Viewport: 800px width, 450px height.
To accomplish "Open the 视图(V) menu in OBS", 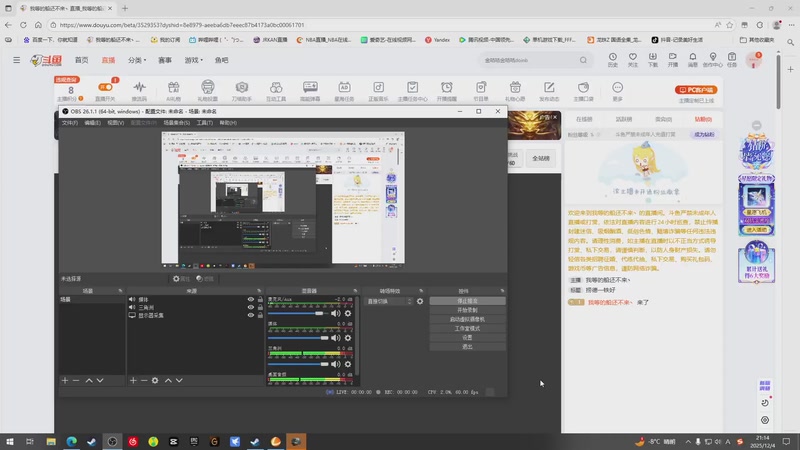I will (115, 123).
